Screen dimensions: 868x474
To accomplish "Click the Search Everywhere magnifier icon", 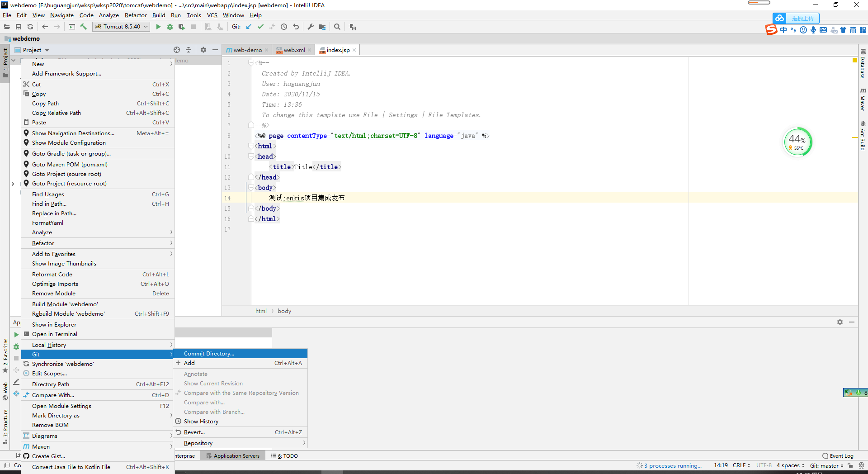I will [x=337, y=27].
